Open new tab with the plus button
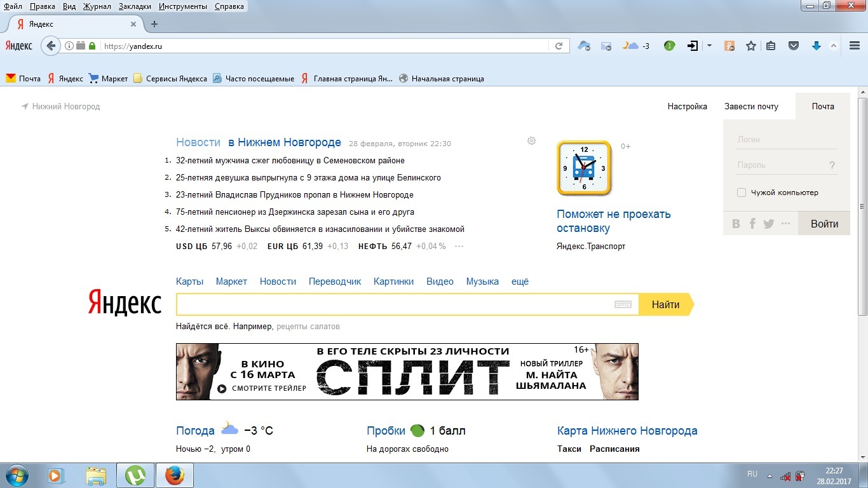Screen dimensions: 868x488 [x=154, y=24]
